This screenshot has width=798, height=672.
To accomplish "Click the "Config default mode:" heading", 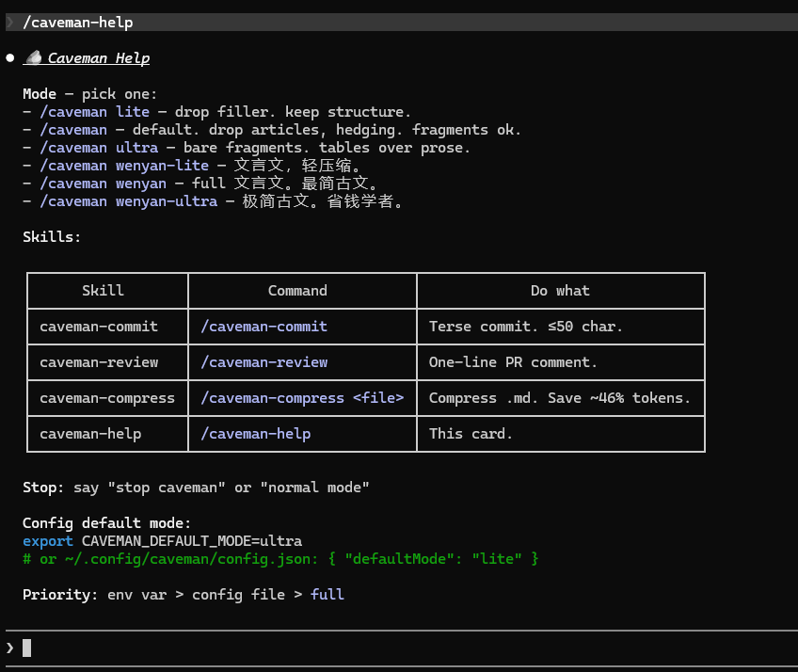I will (107, 523).
